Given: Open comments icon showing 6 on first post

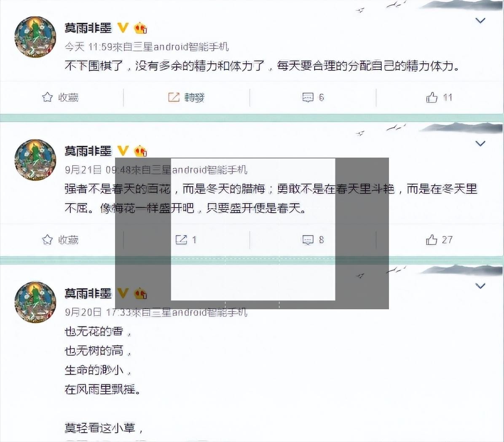Looking at the screenshot, I should point(308,97).
